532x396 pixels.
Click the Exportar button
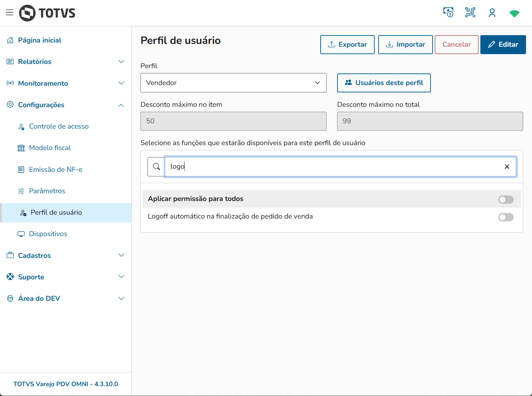pyautogui.click(x=347, y=45)
